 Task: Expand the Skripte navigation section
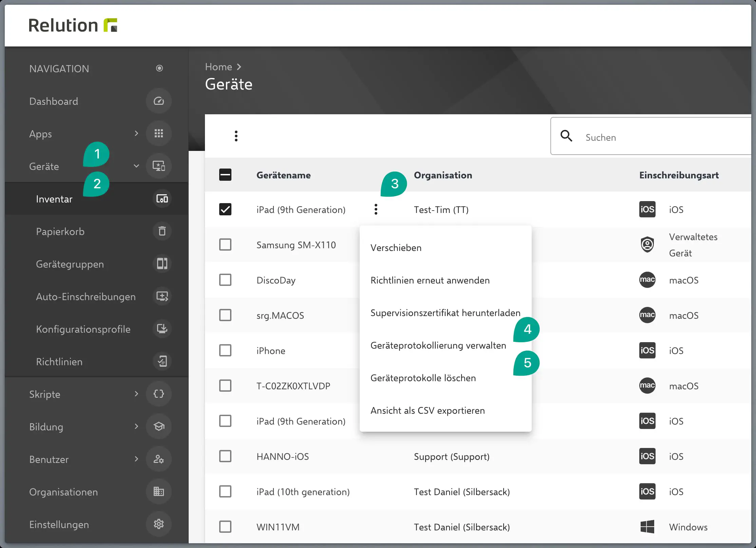pyautogui.click(x=136, y=394)
